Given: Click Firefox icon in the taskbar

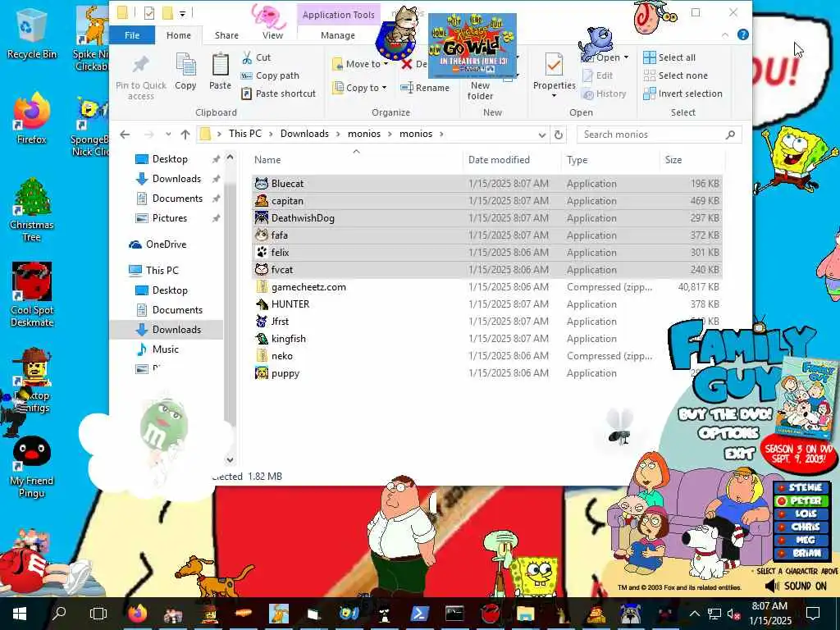Looking at the screenshot, I should tap(138, 614).
